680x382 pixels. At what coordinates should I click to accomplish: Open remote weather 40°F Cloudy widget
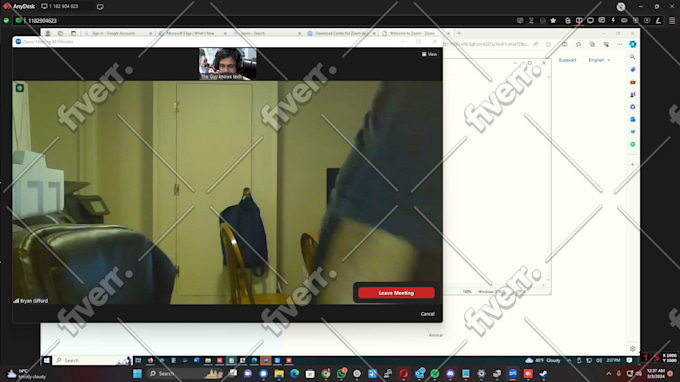point(543,360)
